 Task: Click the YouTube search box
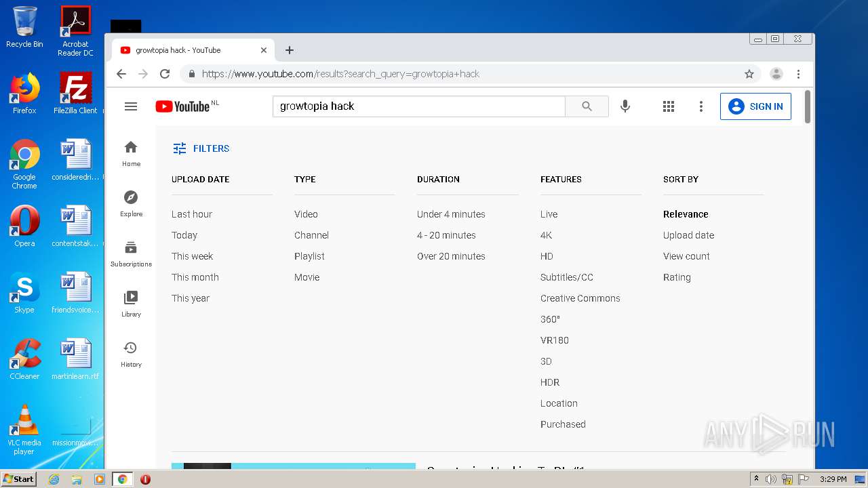(x=418, y=106)
